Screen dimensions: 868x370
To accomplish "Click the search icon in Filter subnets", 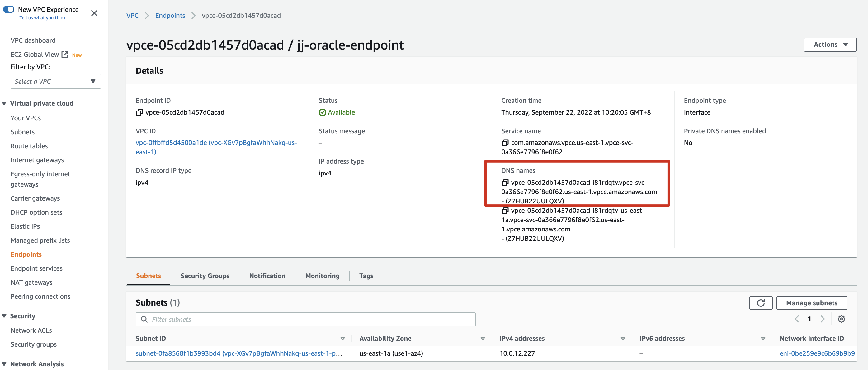I will [x=144, y=320].
